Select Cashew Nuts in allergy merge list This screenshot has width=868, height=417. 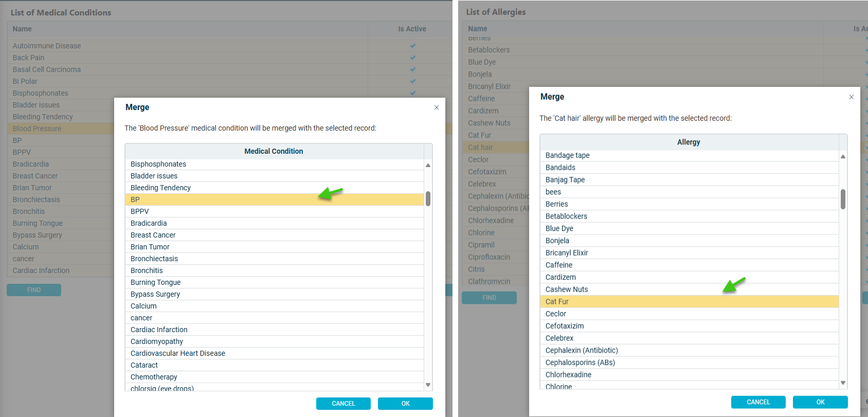pos(690,289)
